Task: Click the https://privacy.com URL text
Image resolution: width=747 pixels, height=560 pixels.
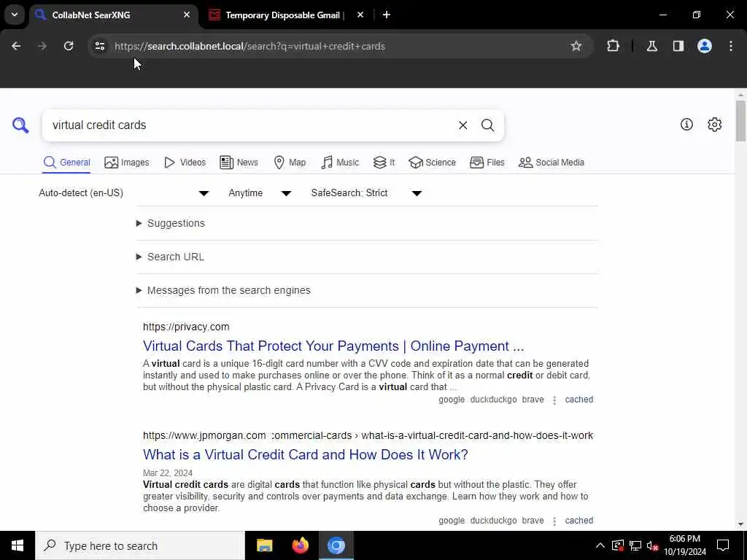Action: pyautogui.click(x=186, y=327)
